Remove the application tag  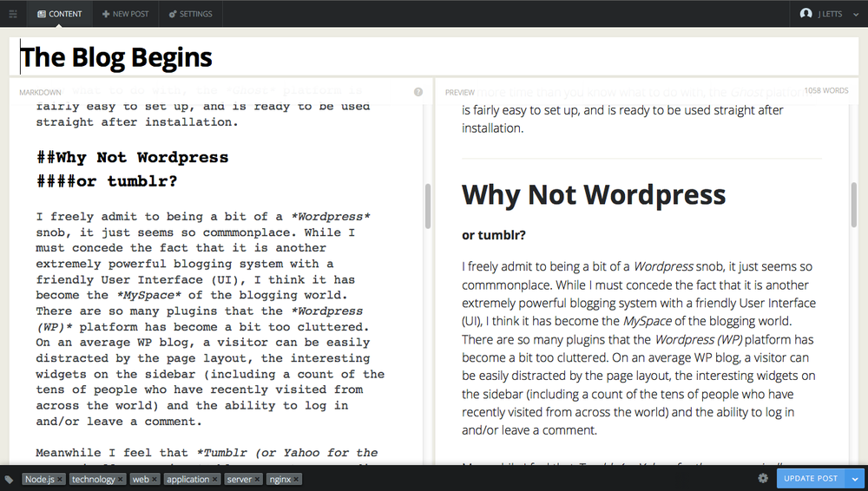click(x=214, y=480)
